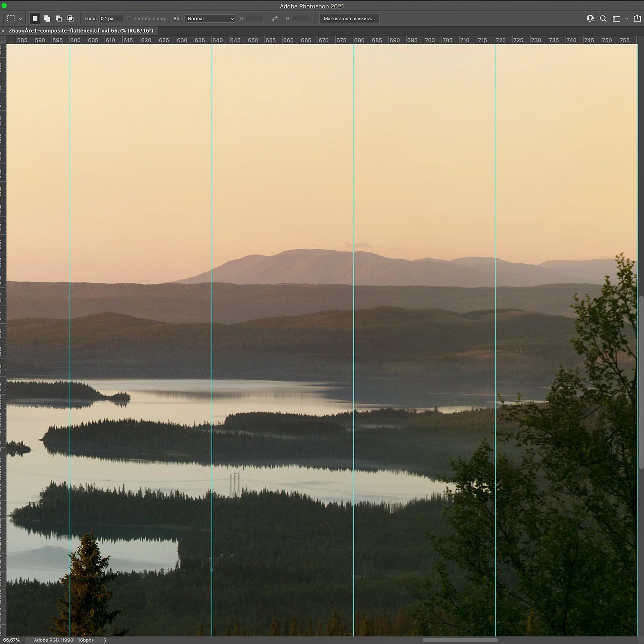Click the 66,67% zoom level field

click(x=12, y=640)
